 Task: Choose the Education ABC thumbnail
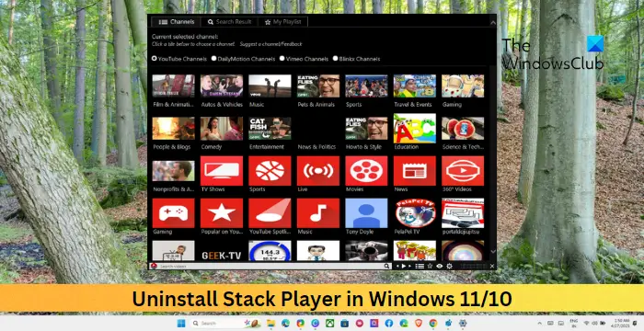415,128
